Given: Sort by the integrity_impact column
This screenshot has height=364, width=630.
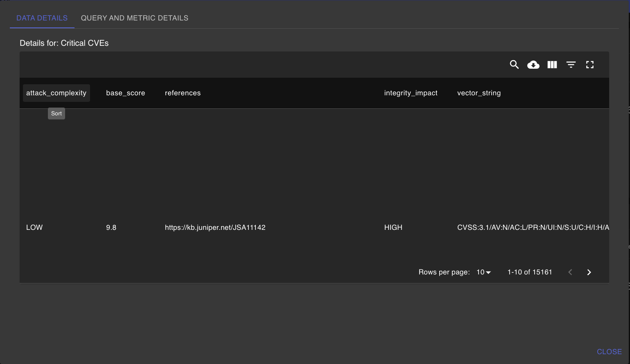Looking at the screenshot, I should [411, 93].
